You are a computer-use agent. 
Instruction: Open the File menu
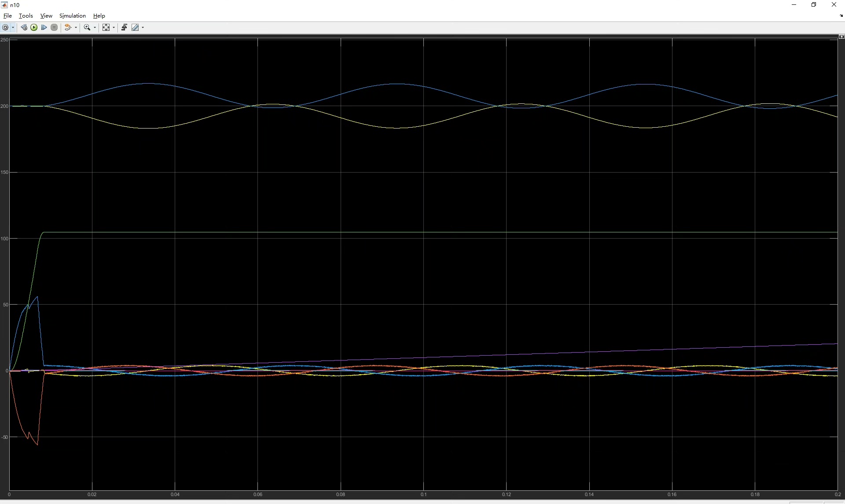(x=7, y=15)
